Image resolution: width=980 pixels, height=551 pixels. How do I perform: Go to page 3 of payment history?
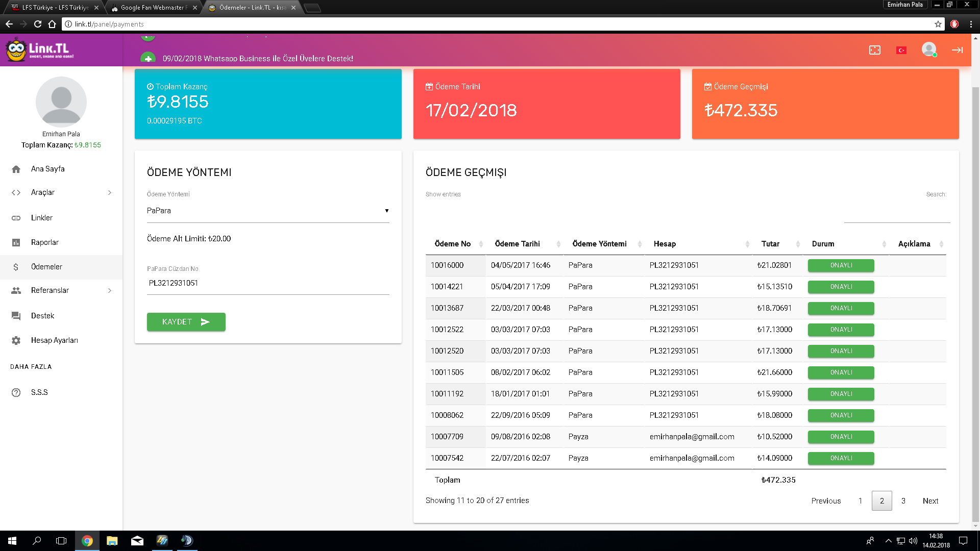pos(903,501)
